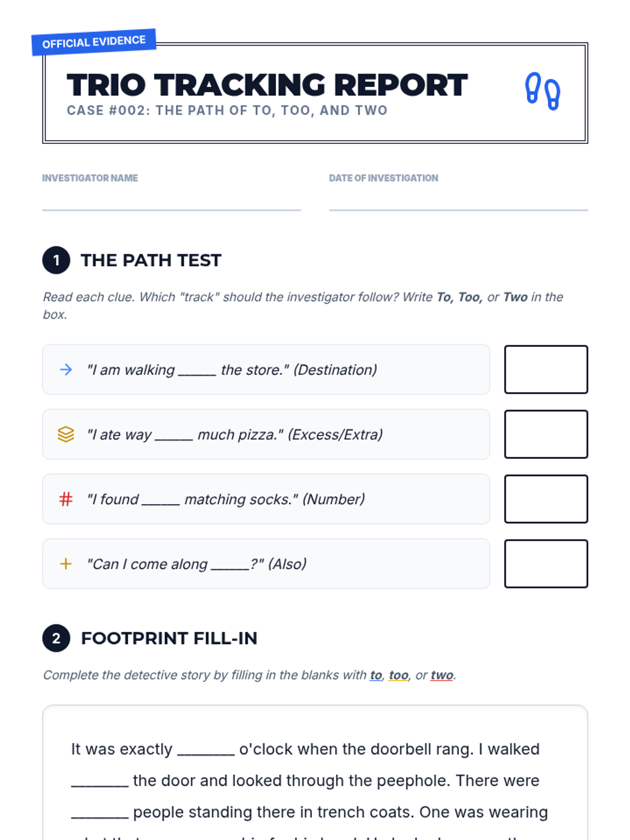Click answer box for matching socks clue
The height and width of the screenshot is (840, 630).
click(546, 499)
